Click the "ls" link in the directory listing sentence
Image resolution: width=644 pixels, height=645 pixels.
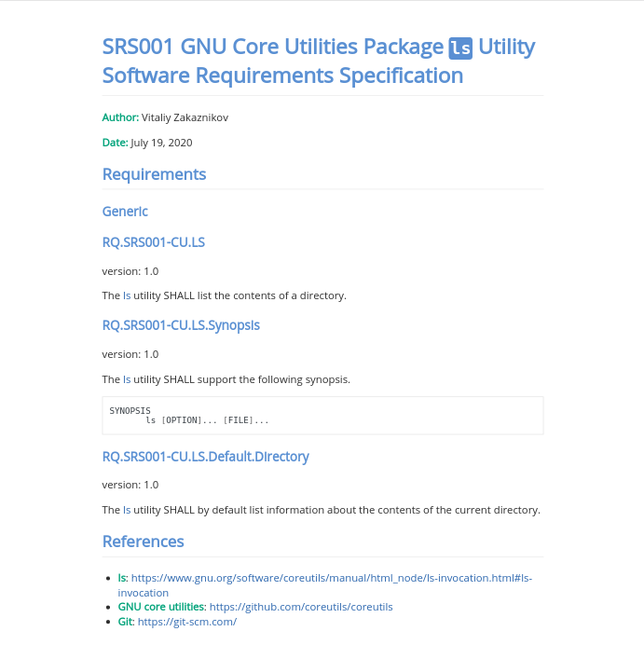(x=127, y=295)
